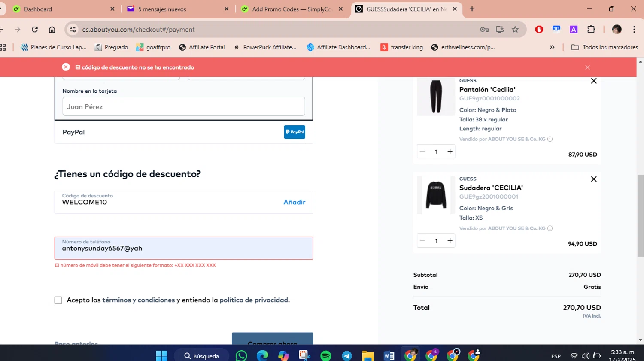This screenshot has height=361, width=644.
Task: Open the Affiliate Portal bookmark
Action: tap(202, 47)
